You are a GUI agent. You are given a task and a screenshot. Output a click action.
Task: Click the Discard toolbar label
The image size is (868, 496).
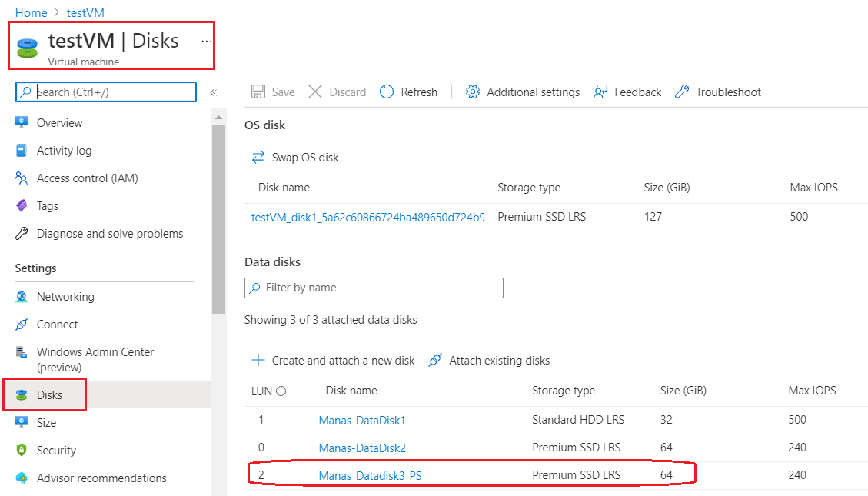pos(348,92)
